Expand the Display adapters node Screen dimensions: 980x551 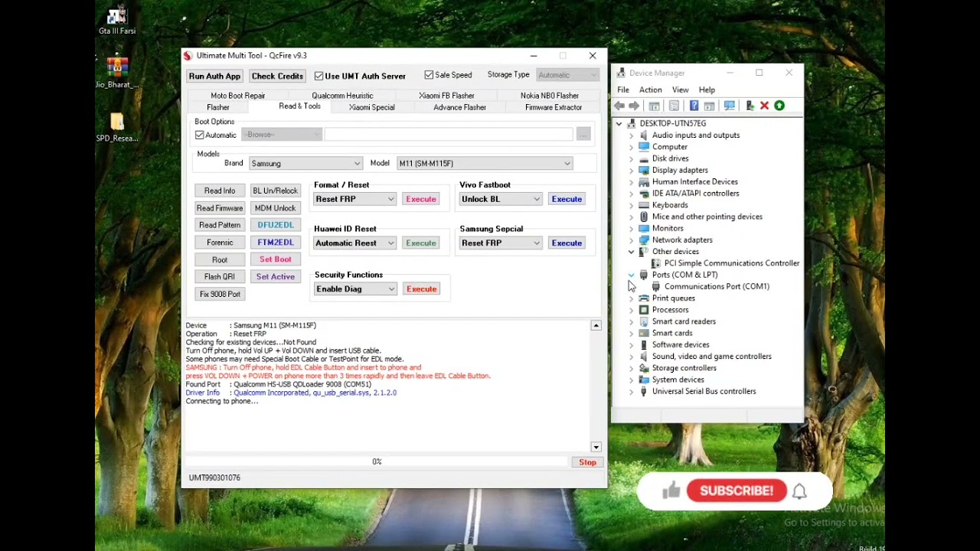pos(631,170)
